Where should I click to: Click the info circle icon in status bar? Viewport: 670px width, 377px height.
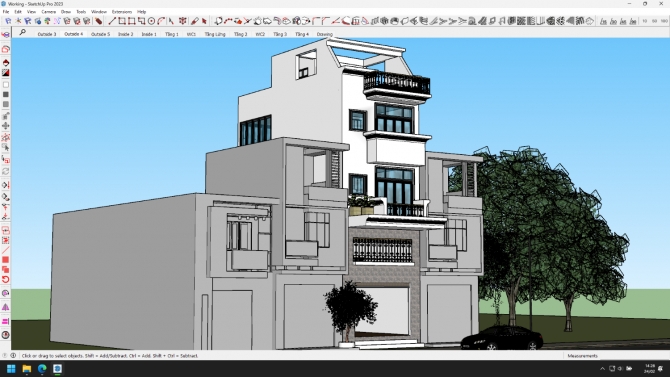13,356
